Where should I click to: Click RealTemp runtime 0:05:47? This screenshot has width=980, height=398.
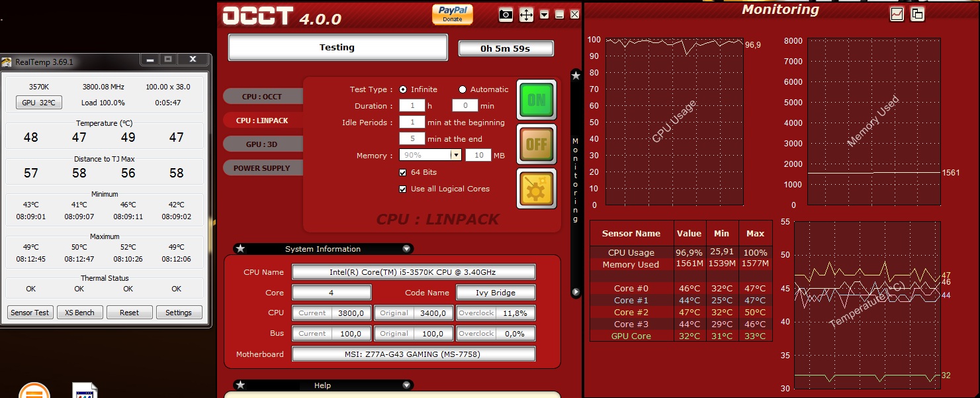(167, 103)
